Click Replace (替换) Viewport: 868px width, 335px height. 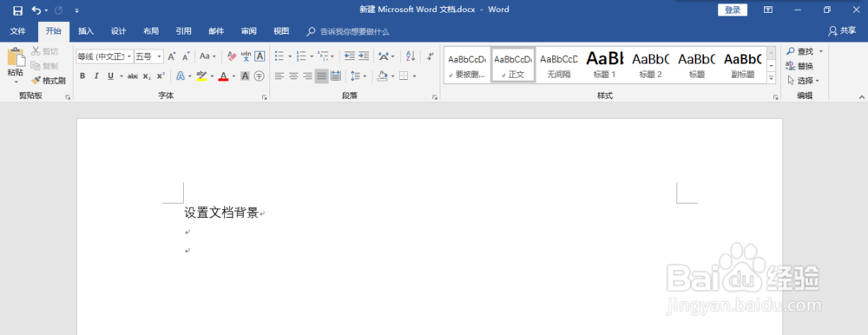(x=800, y=66)
